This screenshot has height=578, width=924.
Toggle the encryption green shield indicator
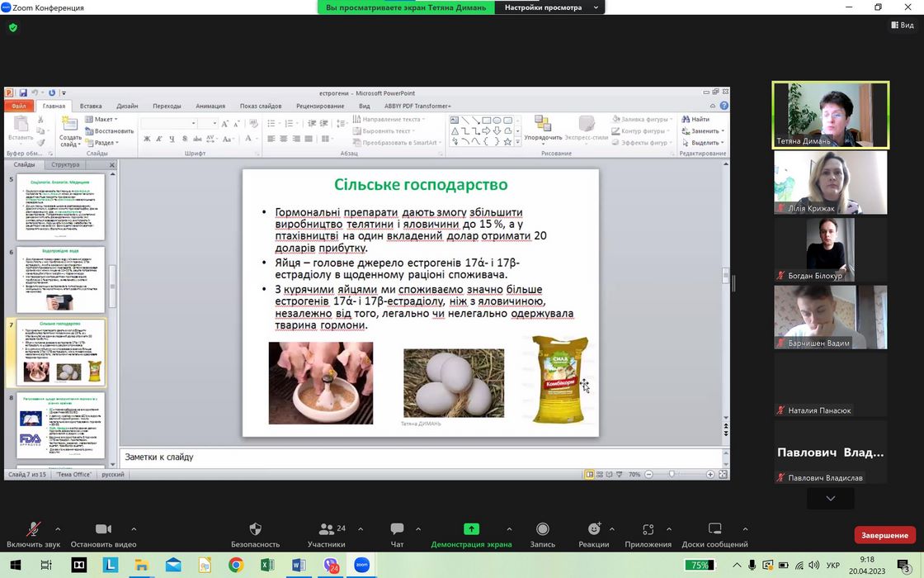(12, 27)
